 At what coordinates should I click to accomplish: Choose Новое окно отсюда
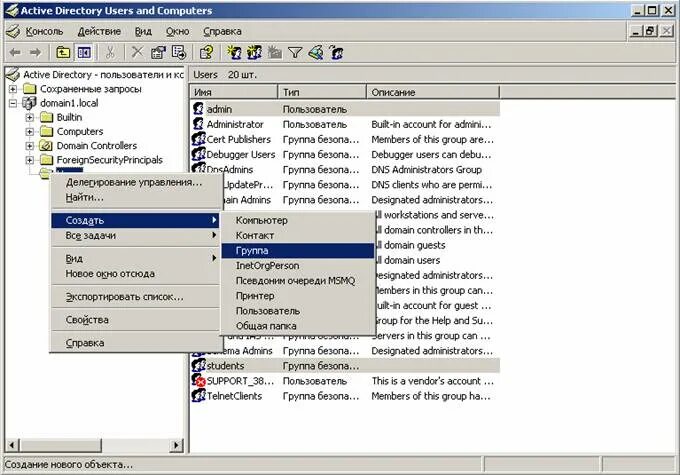coord(135,274)
